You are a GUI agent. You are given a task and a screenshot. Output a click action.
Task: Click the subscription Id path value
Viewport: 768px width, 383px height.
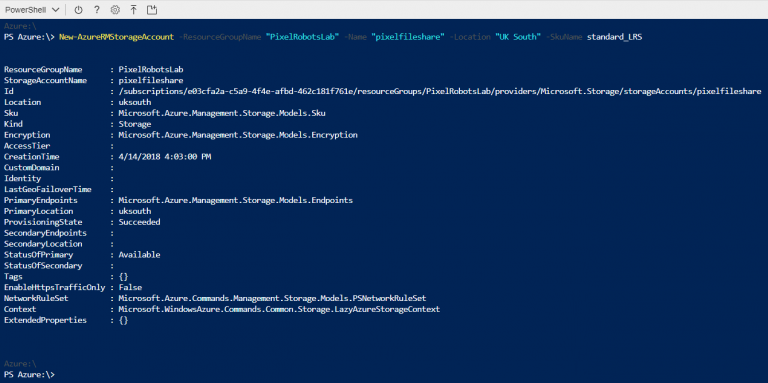click(x=440, y=92)
